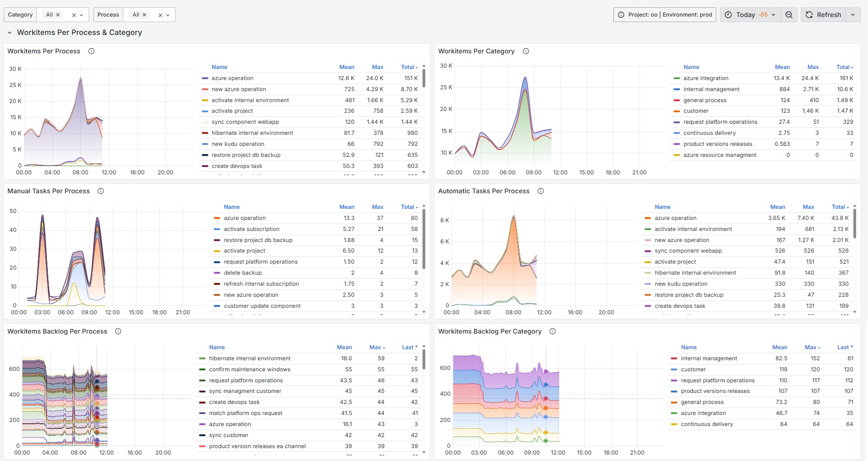Open the Category filter dropdown
The image size is (868, 461).
tap(81, 14)
